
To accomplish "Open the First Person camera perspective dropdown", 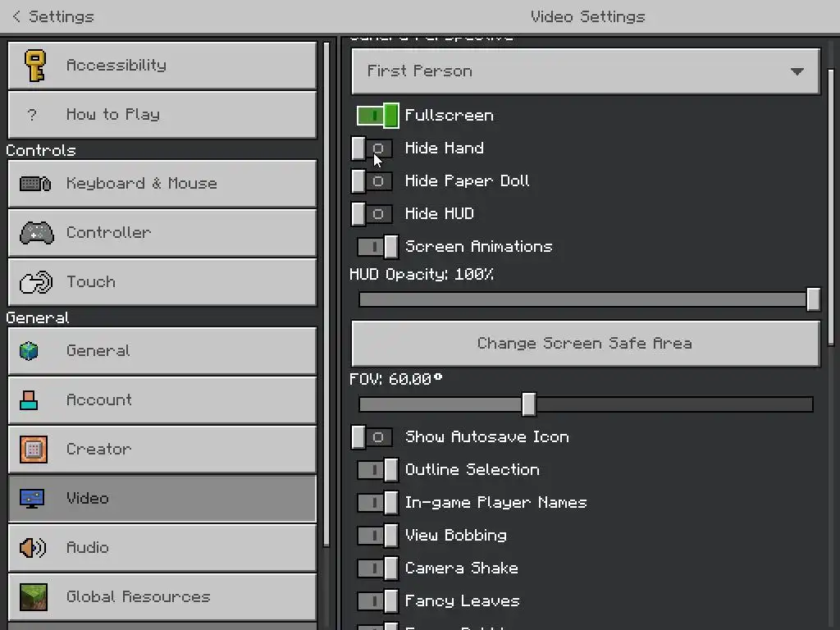I will (586, 71).
